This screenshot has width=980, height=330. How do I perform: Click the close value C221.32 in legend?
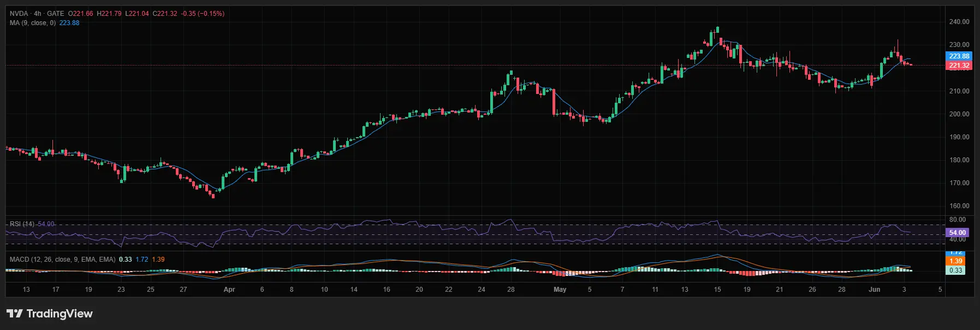(165, 14)
